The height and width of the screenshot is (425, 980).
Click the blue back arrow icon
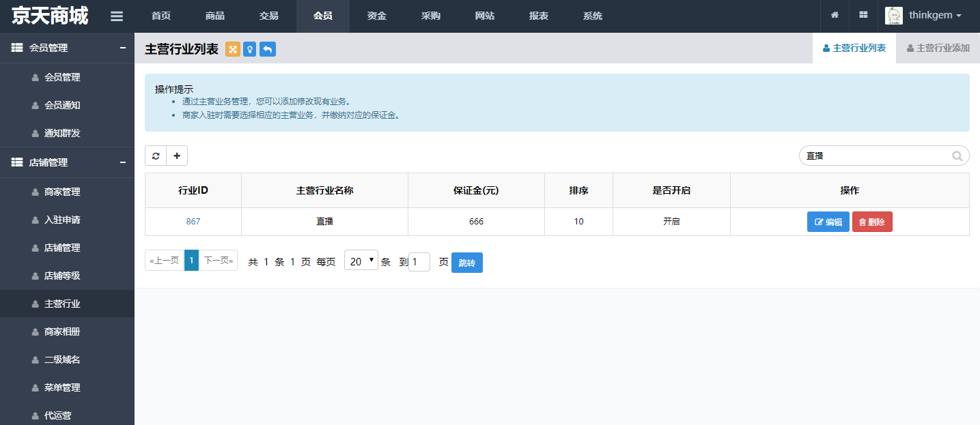(268, 49)
